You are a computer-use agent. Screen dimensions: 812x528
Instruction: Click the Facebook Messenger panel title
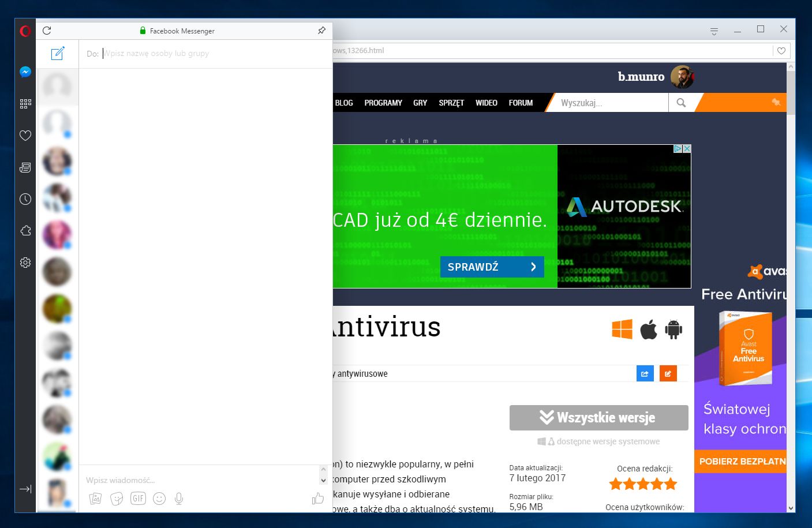(182, 31)
